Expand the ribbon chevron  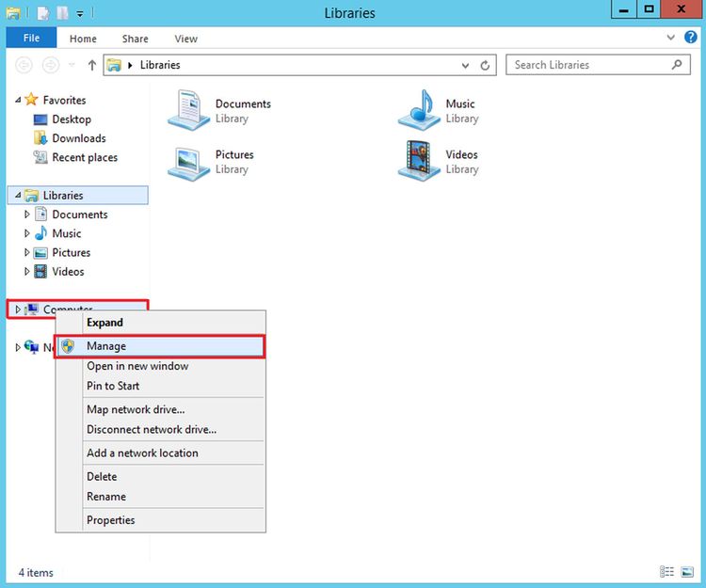pos(671,38)
